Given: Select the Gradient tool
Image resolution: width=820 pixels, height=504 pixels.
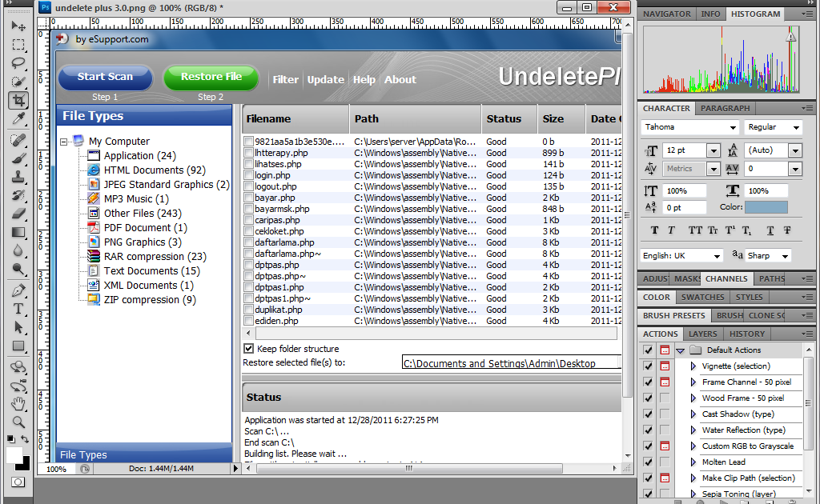Looking at the screenshot, I should click(x=18, y=233).
